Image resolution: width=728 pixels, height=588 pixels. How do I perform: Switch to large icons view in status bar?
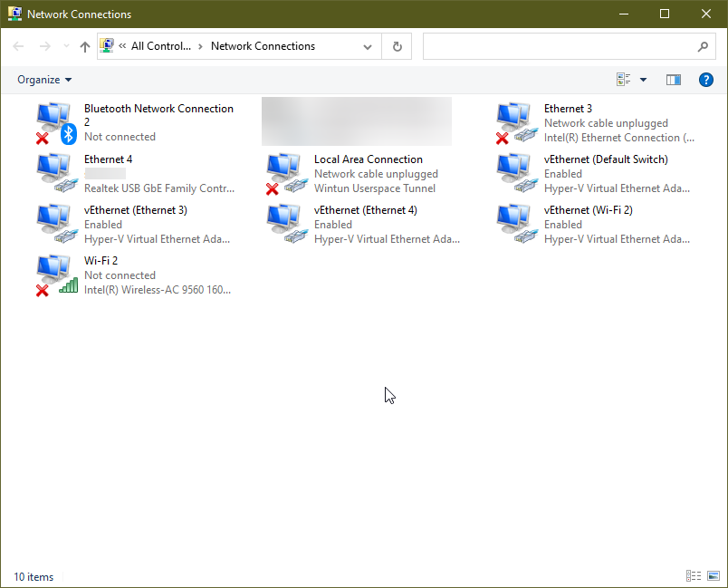pos(714,576)
